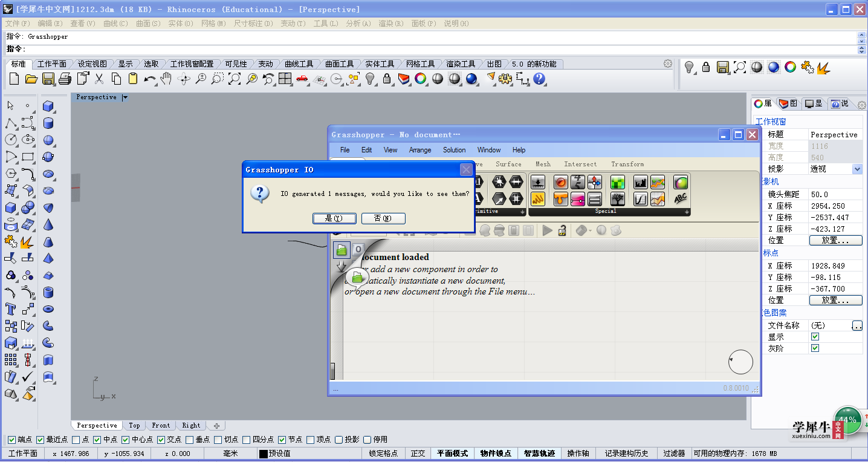
Task: Open the Perspective viewport title dropdown arrow
Action: pyautogui.click(x=125, y=97)
